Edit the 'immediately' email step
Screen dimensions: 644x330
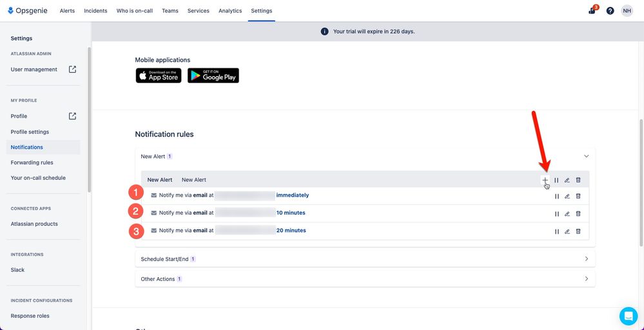[x=567, y=196]
